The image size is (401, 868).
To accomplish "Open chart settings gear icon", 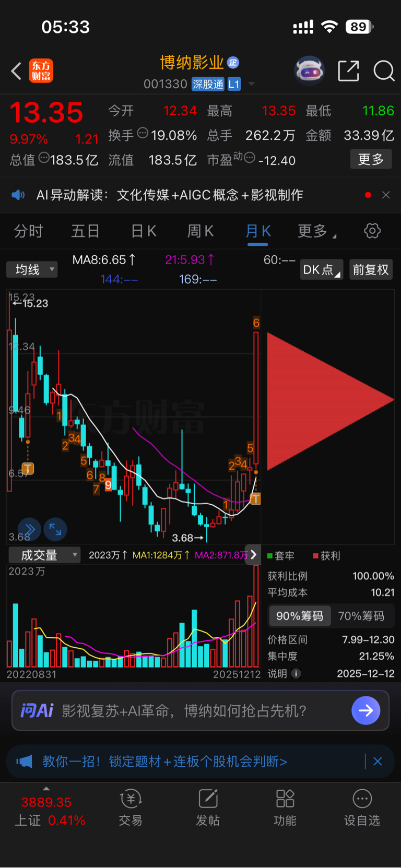I will pyautogui.click(x=372, y=231).
